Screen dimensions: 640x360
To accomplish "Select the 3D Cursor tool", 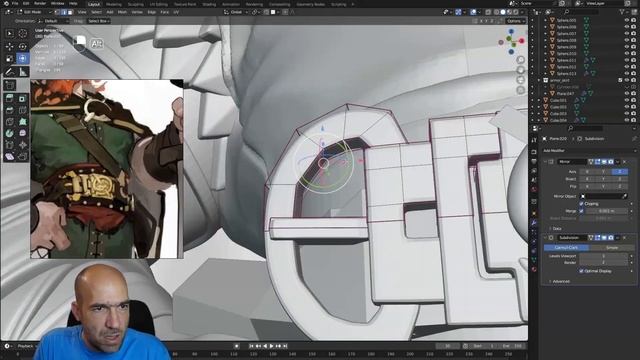I will point(22,33).
